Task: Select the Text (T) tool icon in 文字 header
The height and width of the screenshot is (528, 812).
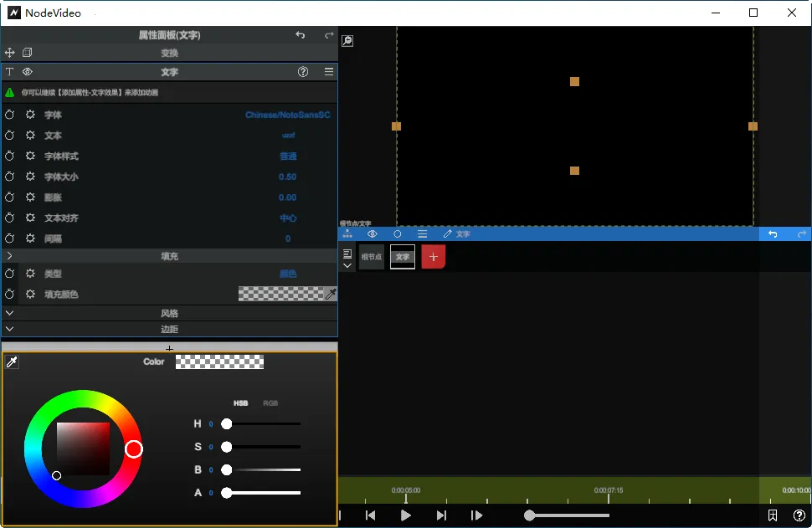Action: 9,72
